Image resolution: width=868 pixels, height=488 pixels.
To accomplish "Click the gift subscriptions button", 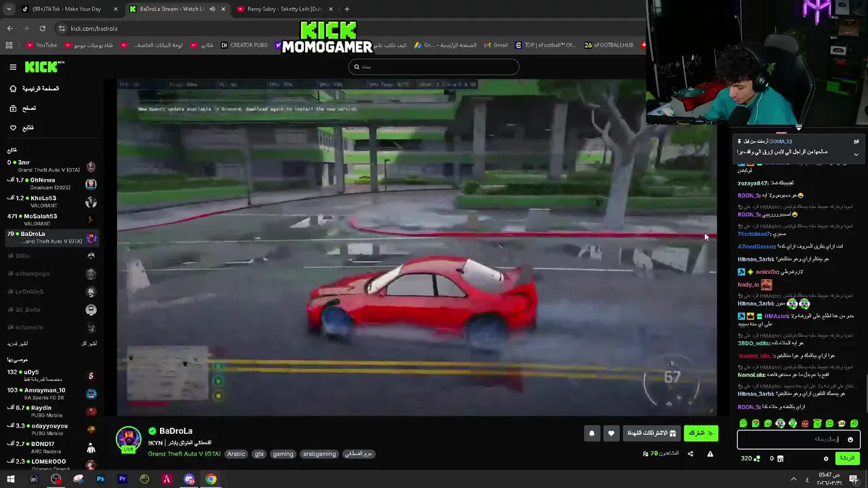I will pyautogui.click(x=652, y=433).
